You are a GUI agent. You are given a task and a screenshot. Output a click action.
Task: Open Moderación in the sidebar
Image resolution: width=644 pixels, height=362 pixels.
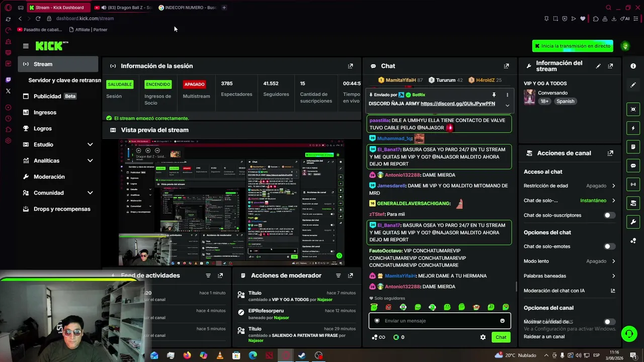58,177
